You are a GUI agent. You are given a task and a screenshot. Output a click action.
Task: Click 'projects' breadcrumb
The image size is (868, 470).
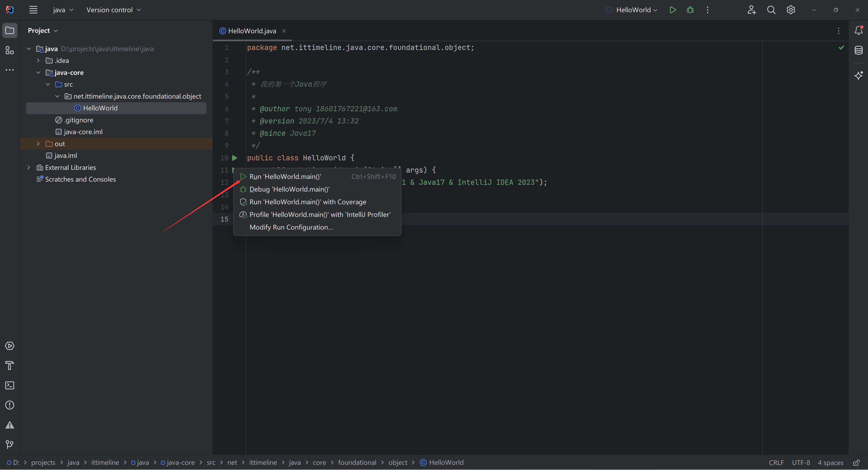pyautogui.click(x=43, y=463)
